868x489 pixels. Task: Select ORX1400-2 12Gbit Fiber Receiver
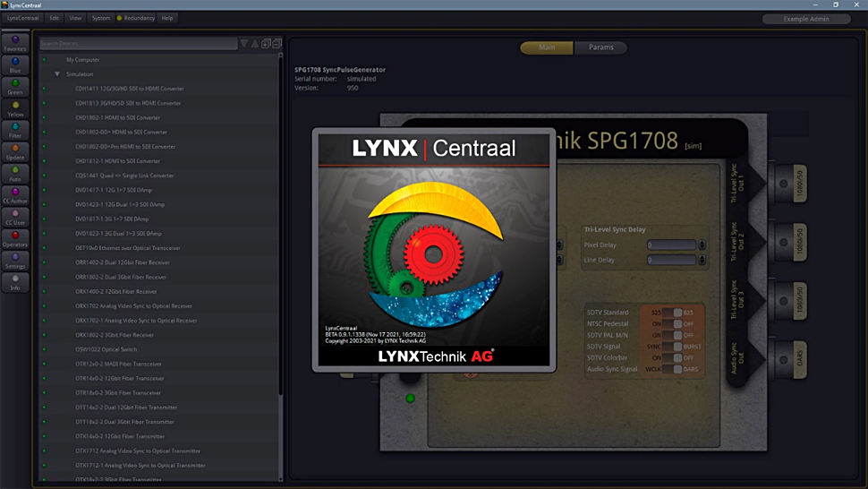click(116, 291)
